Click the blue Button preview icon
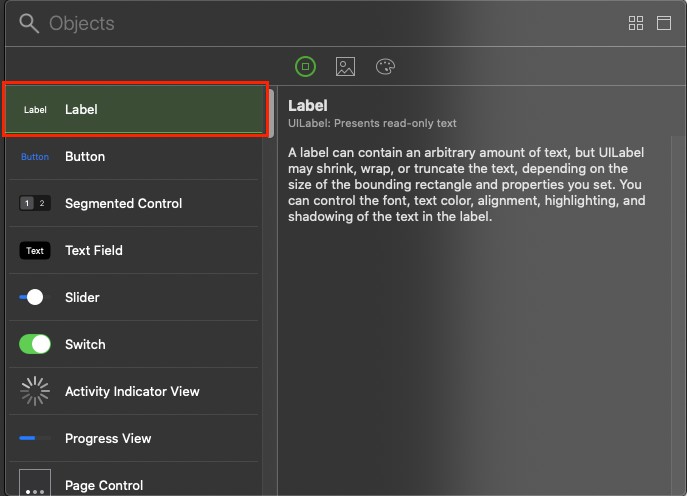The height and width of the screenshot is (496, 687). point(35,157)
